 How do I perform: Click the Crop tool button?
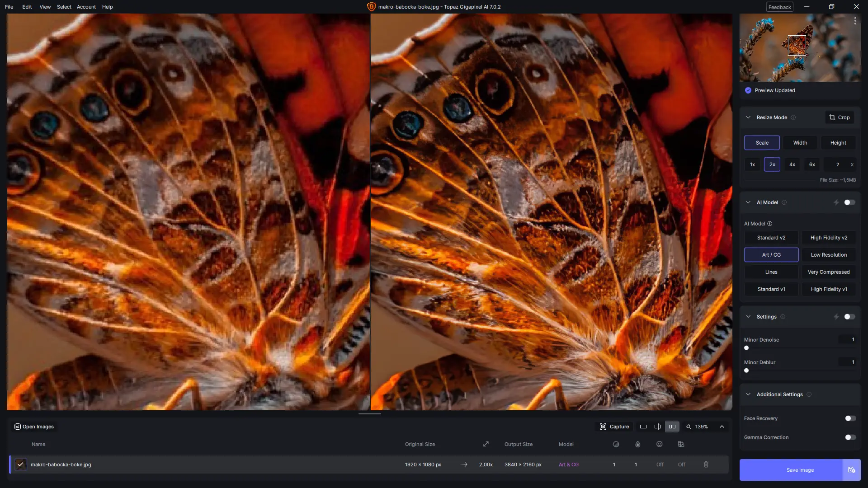coord(840,117)
